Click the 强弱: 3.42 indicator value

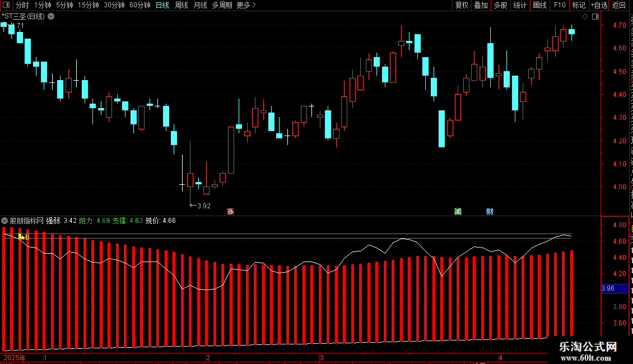click(x=62, y=221)
